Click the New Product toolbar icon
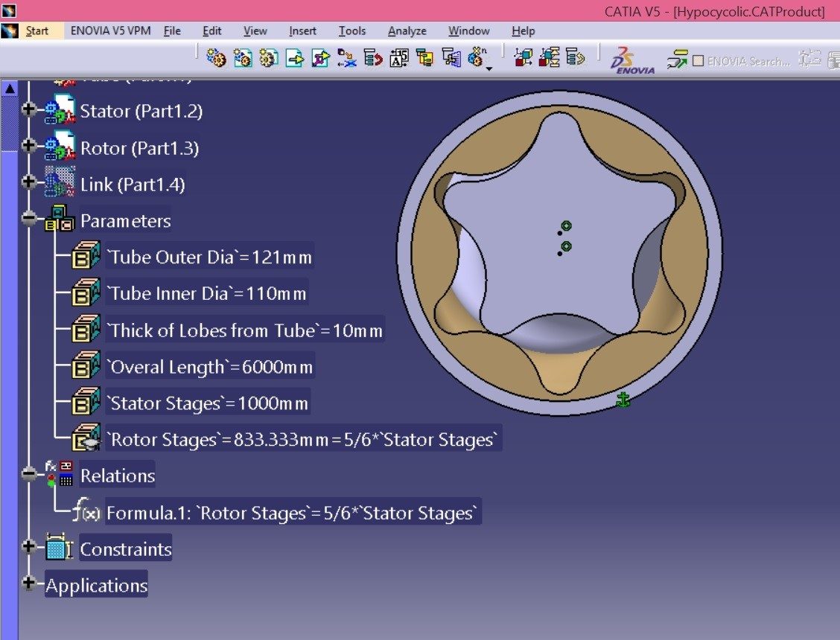 coord(243,57)
